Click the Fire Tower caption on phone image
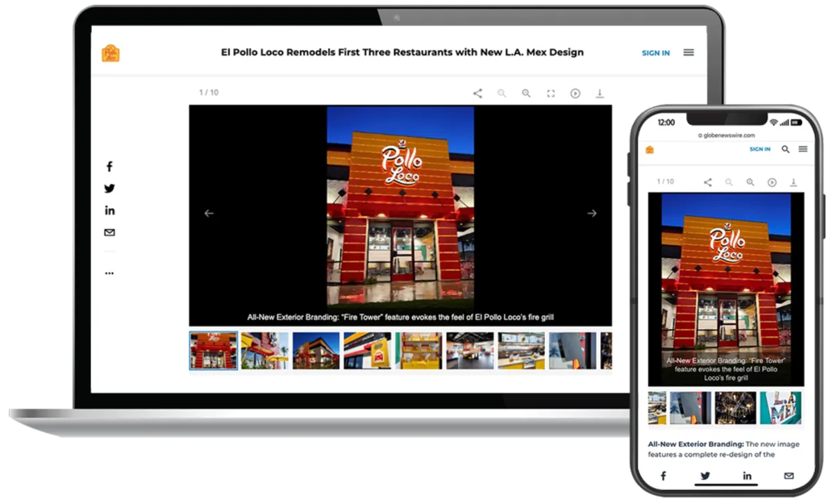This screenshot has width=833, height=504. click(x=726, y=369)
